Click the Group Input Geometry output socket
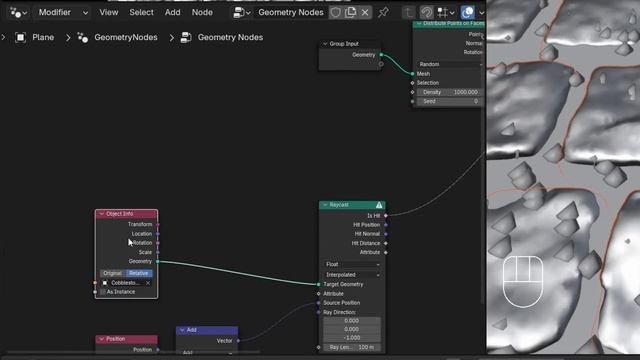Screen dimensions: 640x360 pyautogui.click(x=381, y=55)
